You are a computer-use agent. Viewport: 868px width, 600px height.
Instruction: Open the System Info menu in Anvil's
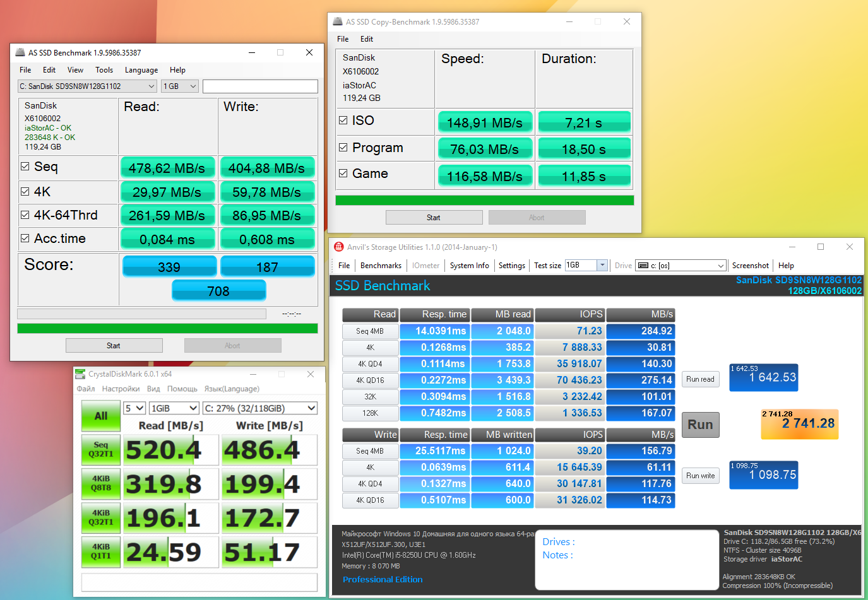click(470, 266)
